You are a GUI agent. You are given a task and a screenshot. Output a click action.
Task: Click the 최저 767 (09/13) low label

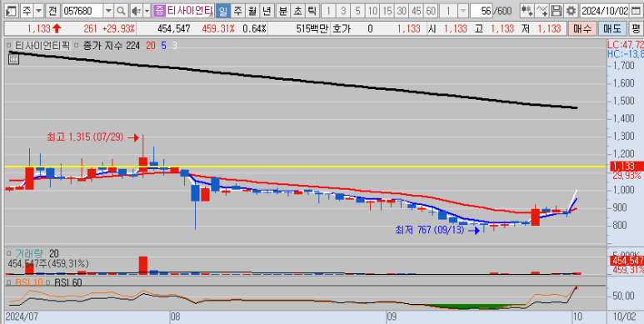coord(429,230)
